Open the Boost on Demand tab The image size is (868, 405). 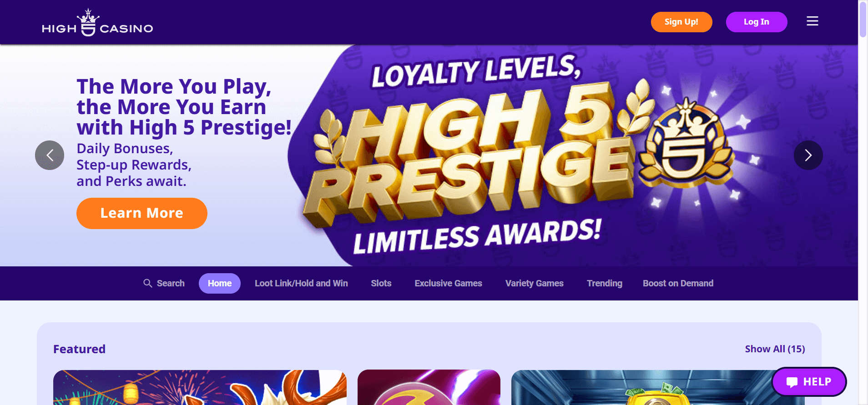pos(678,283)
